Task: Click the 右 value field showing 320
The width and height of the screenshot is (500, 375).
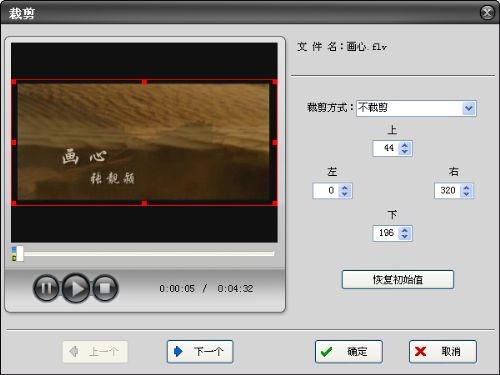Action: click(448, 191)
